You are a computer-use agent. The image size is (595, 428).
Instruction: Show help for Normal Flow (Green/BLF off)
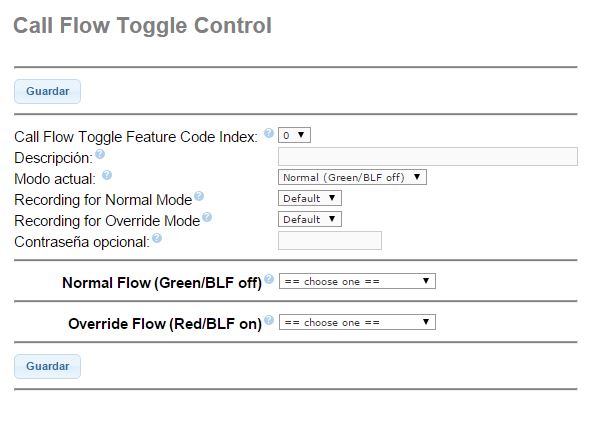pos(269,279)
